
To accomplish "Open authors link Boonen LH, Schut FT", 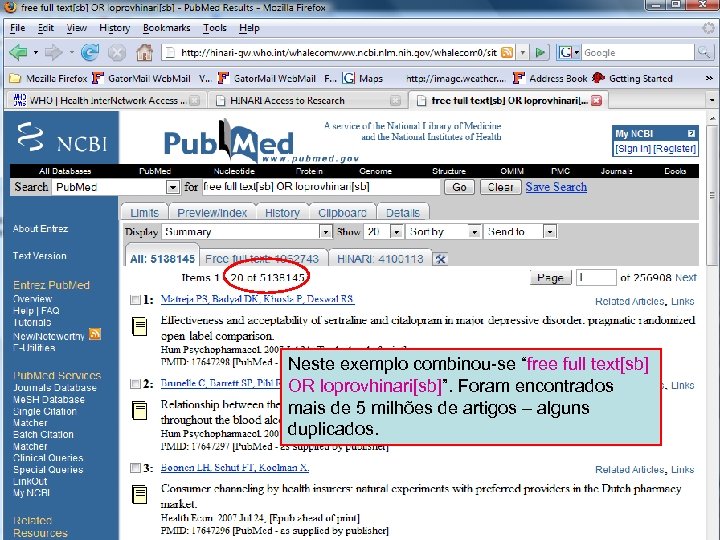I will tap(235, 467).
